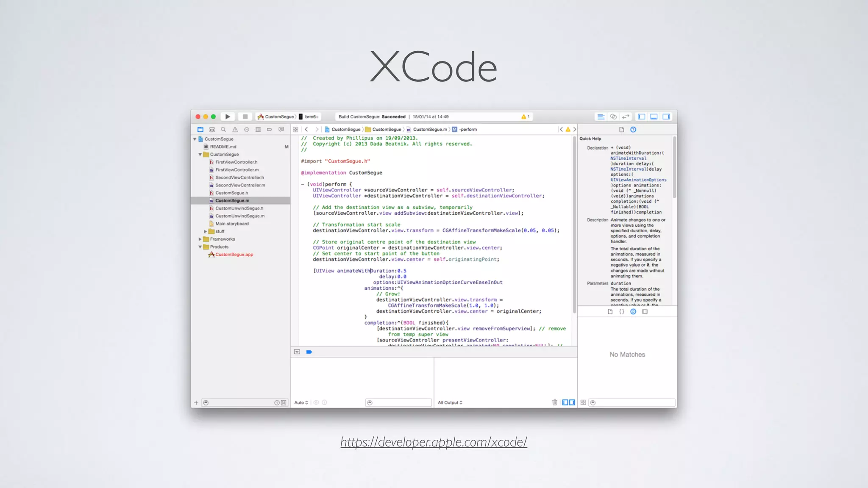Open the All Output dropdown

(x=450, y=402)
